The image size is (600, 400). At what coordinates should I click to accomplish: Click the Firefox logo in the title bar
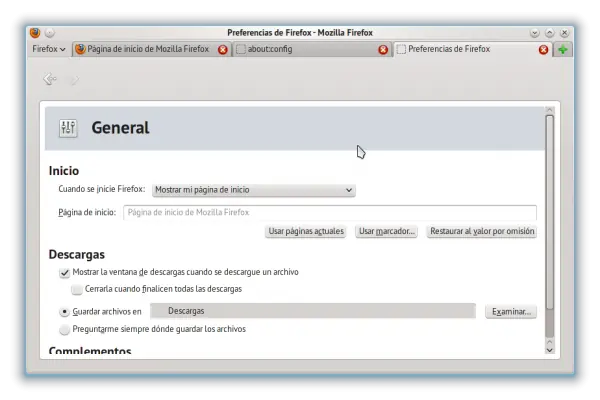tap(35, 32)
